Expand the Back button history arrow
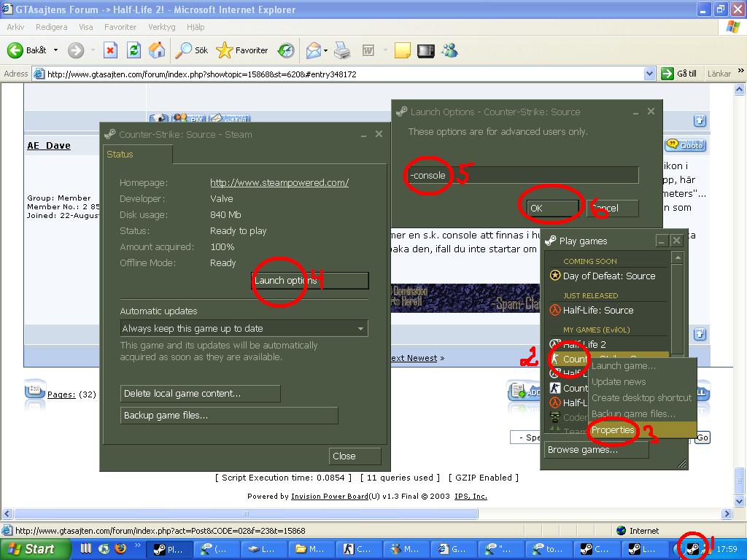This screenshot has height=560, width=747. (x=55, y=50)
